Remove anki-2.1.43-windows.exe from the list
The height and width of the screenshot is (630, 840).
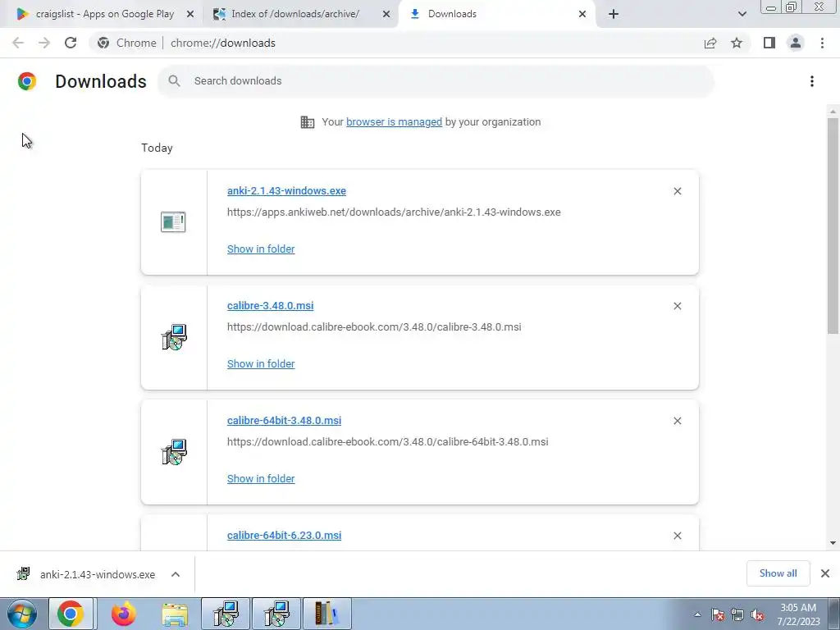(x=677, y=191)
